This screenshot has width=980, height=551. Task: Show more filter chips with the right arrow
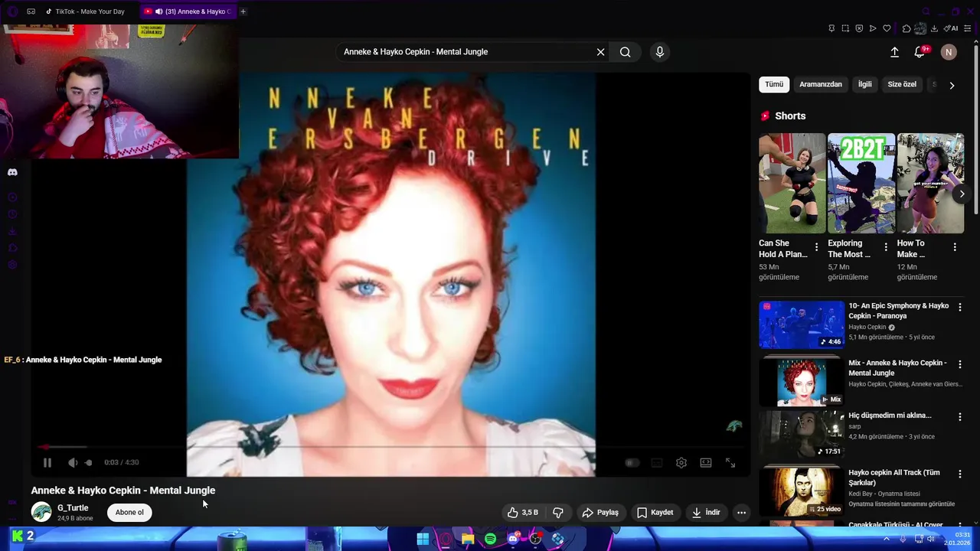tap(952, 86)
